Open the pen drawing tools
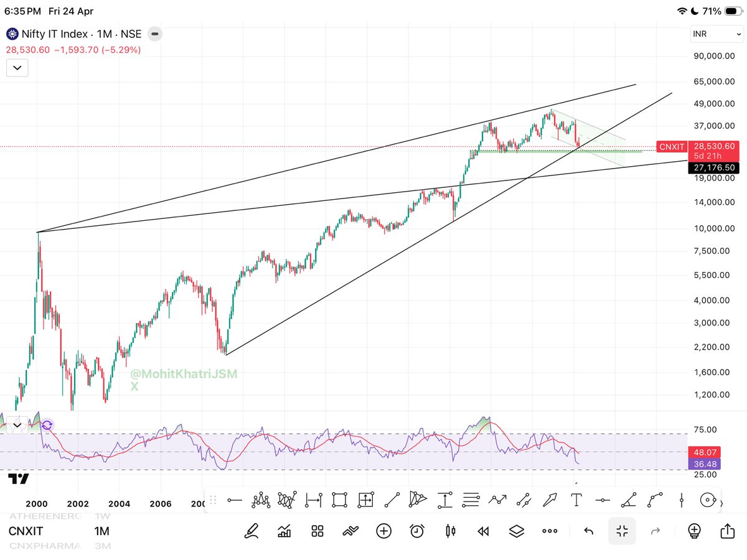The height and width of the screenshot is (560, 747). coord(251,531)
